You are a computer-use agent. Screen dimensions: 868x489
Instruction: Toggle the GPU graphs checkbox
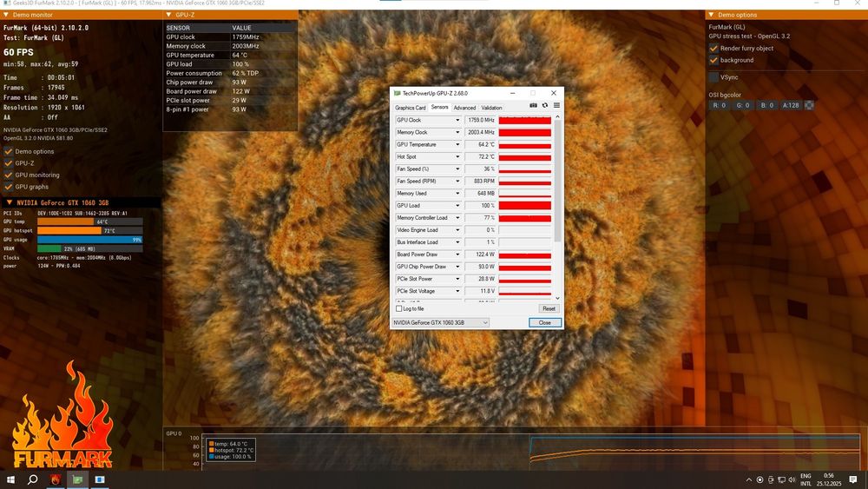tap(9, 187)
